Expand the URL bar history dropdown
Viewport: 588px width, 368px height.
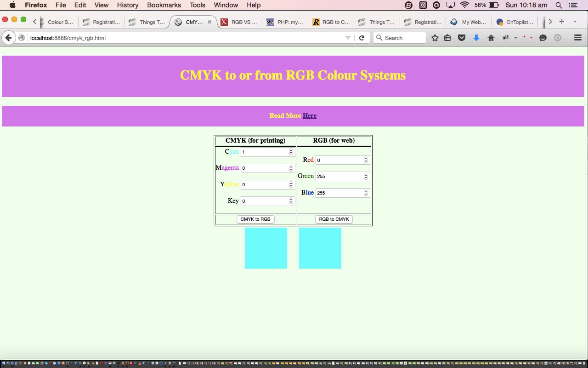(x=348, y=38)
